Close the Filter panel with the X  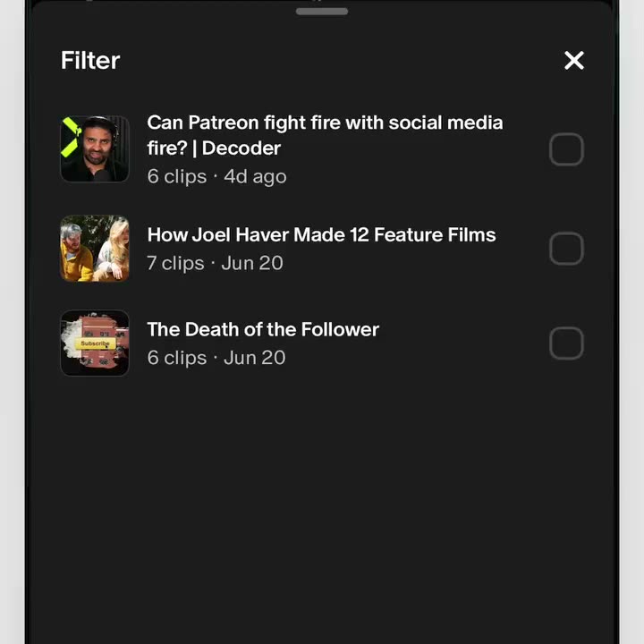coord(573,61)
